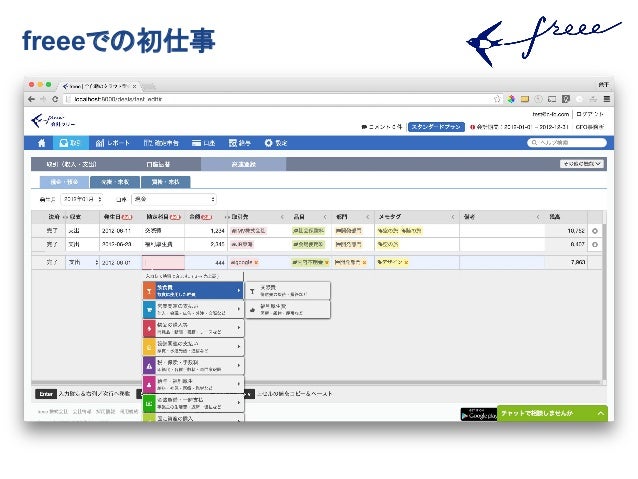Select the highlighted blue 交際費 category entry

(x=193, y=291)
